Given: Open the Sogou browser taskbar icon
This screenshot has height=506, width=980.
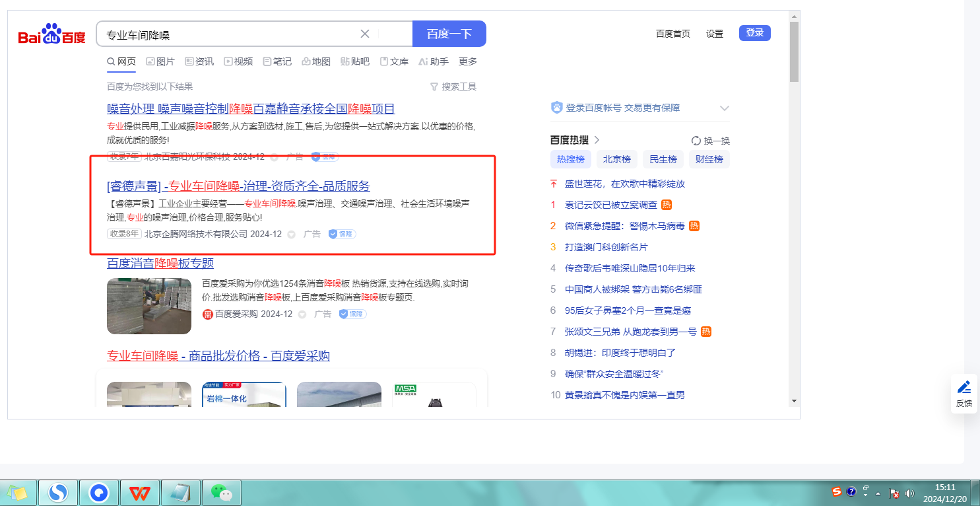Looking at the screenshot, I should coord(59,492).
